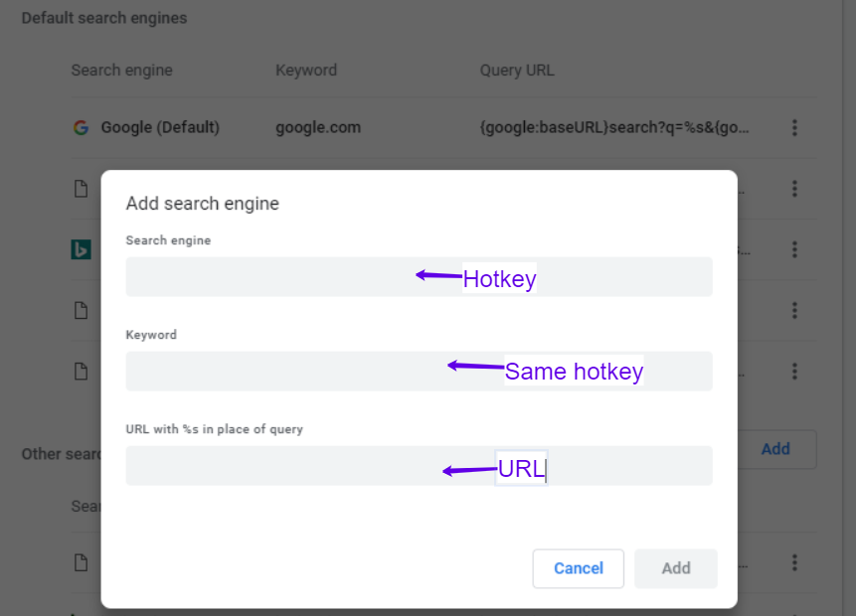Open three-dot menu in Other search engines list
This screenshot has width=856, height=616.
tap(794, 562)
